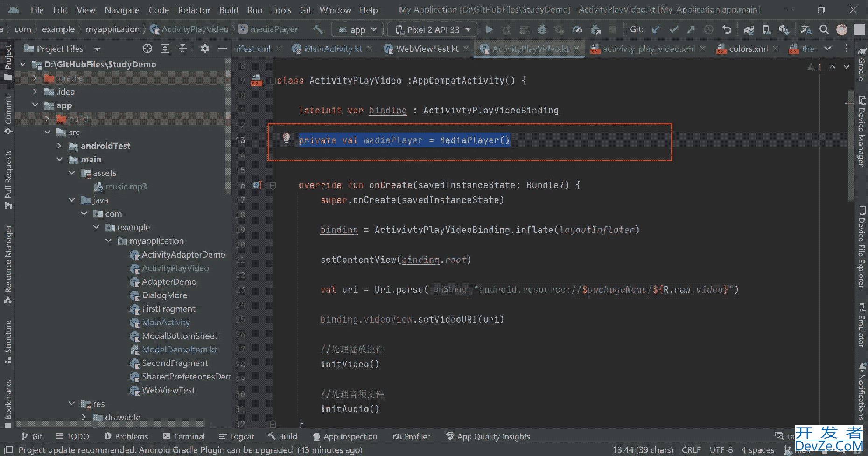Open the Project Files view dropdown
This screenshot has height=456, width=868.
(x=97, y=49)
